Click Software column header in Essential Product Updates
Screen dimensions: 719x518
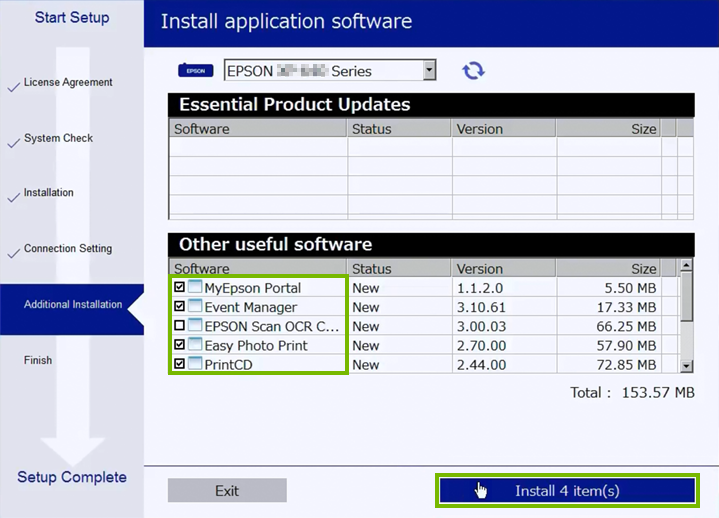pos(258,128)
